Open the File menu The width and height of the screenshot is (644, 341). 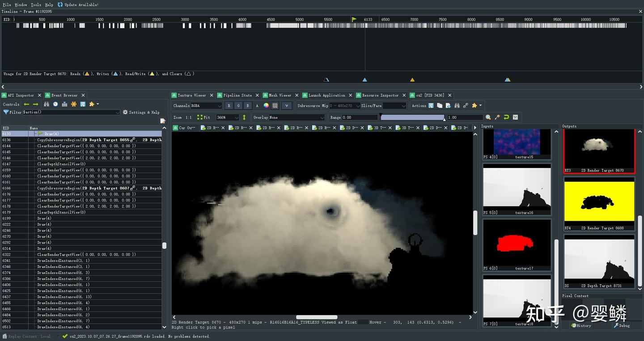coord(7,4)
